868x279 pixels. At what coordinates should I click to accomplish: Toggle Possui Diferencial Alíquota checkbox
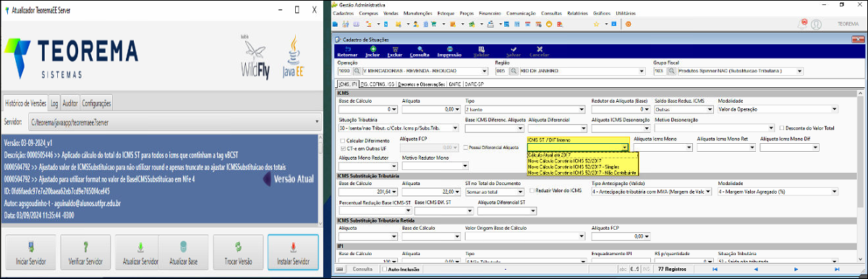point(465,147)
